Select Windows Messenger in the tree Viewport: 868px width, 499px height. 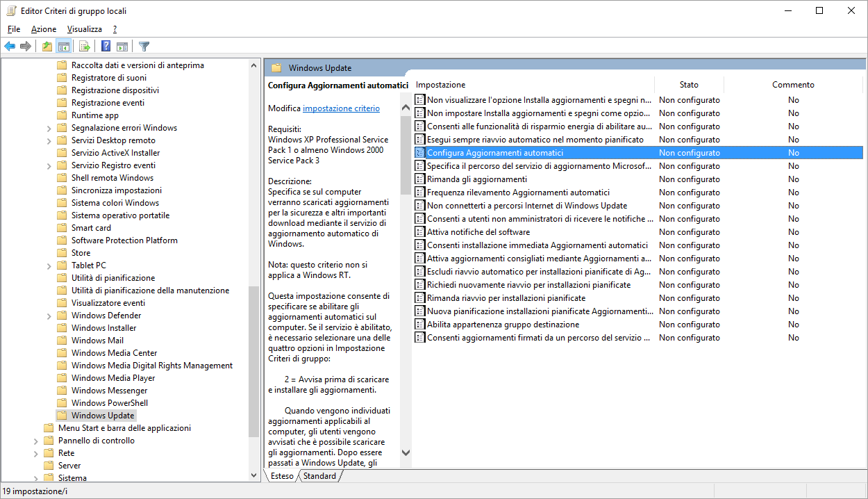tap(109, 391)
